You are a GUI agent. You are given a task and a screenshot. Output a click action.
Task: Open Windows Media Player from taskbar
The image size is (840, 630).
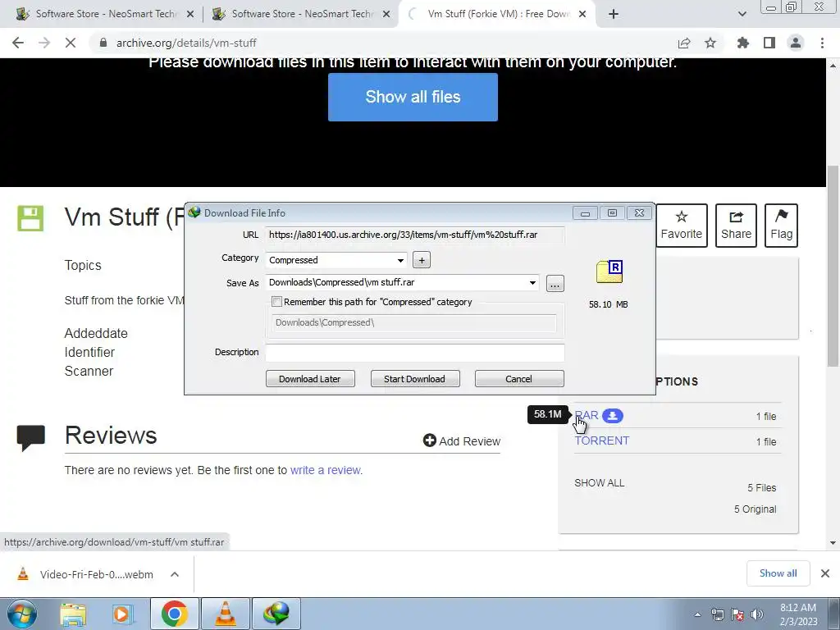[122, 614]
